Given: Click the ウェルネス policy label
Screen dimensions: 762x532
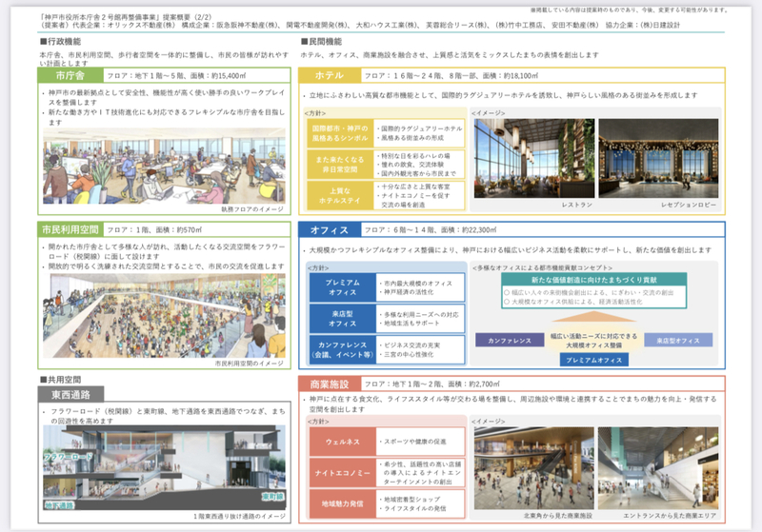Looking at the screenshot, I should (340, 442).
